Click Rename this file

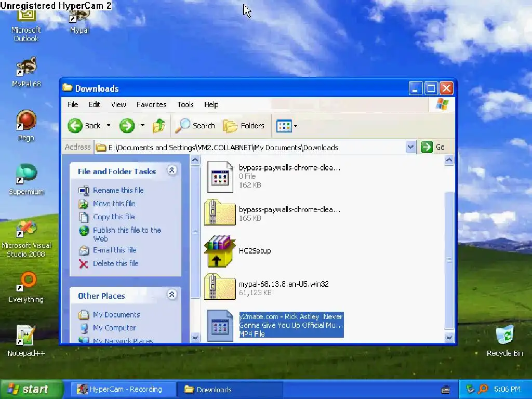click(x=118, y=190)
